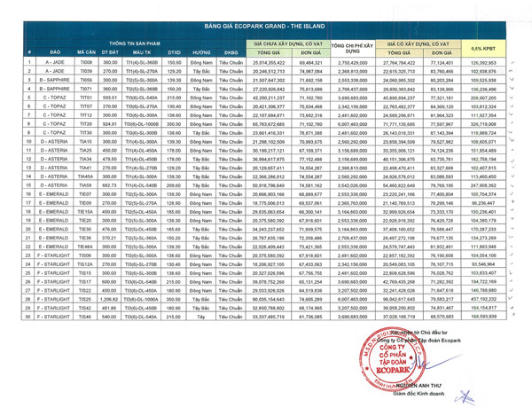Select land area 481.86
This screenshot has height=416, width=532.
pyautogui.click(x=109, y=308)
